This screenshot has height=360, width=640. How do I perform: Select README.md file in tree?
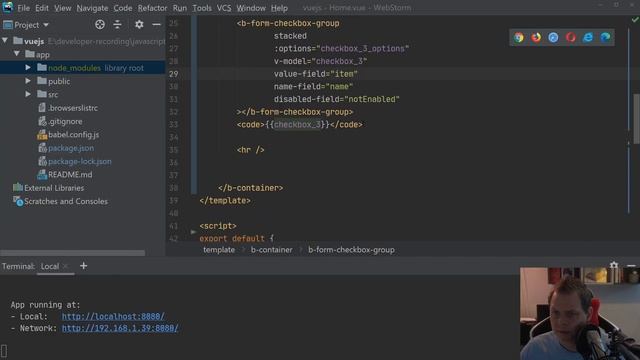pyautogui.click(x=70, y=174)
